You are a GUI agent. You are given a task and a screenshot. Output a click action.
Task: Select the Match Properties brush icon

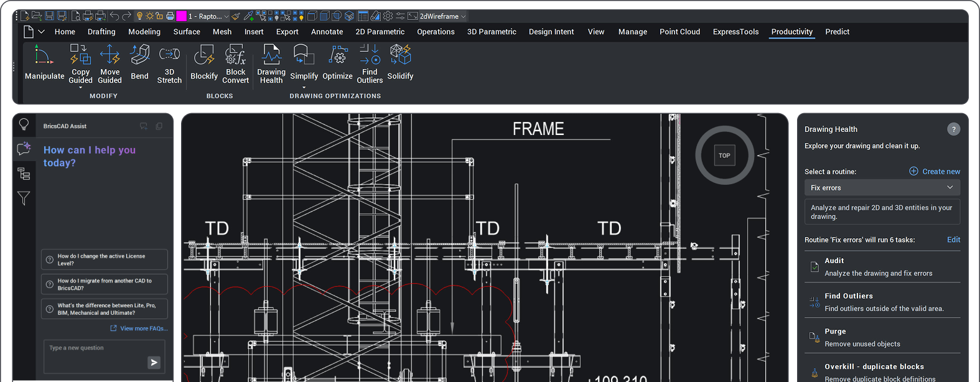click(x=236, y=16)
